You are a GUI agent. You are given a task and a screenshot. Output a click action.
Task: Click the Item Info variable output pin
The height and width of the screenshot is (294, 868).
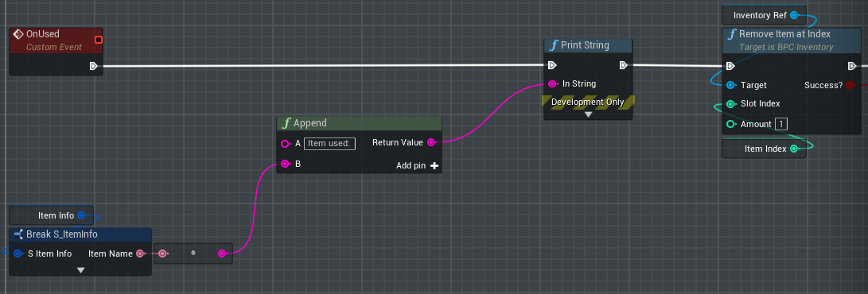(81, 215)
